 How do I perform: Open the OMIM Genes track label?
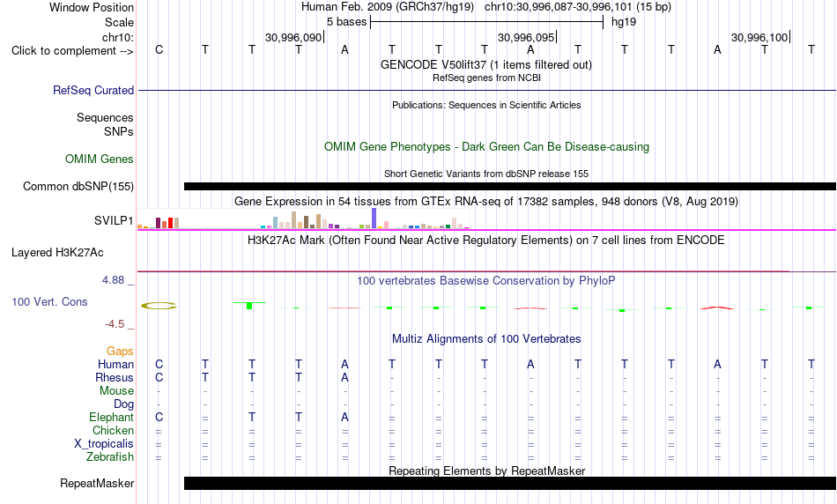100,159
